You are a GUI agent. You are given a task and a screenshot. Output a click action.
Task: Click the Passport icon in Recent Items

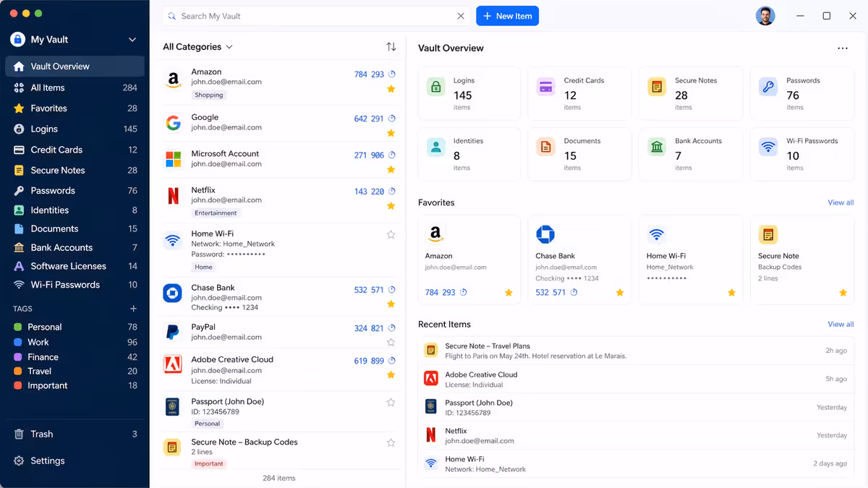[431, 406]
